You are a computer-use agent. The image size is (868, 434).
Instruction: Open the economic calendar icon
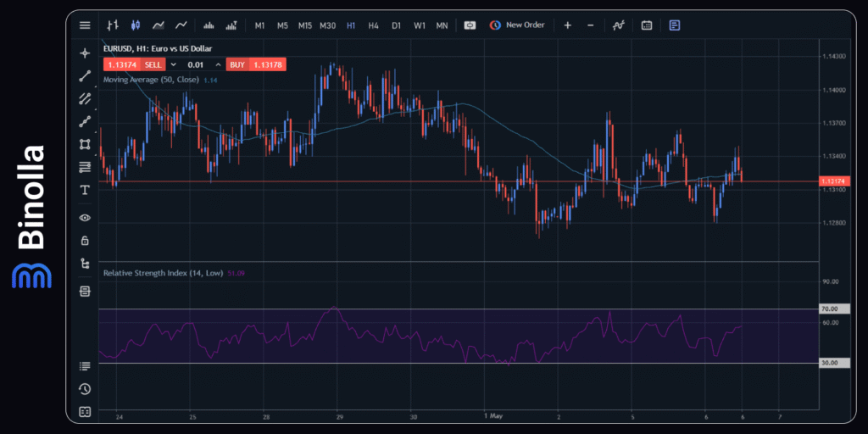[647, 25]
